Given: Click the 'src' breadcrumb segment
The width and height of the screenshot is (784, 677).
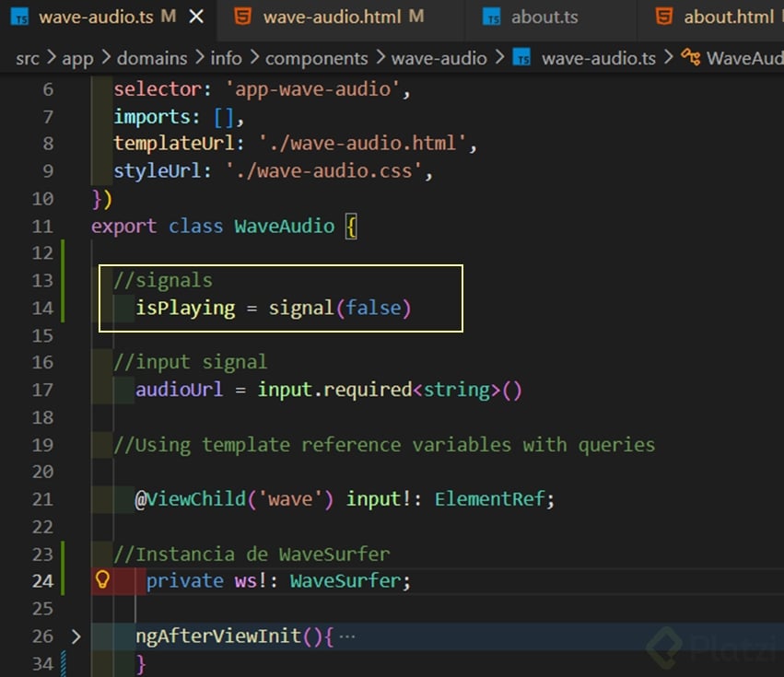Looking at the screenshot, I should pos(28,59).
